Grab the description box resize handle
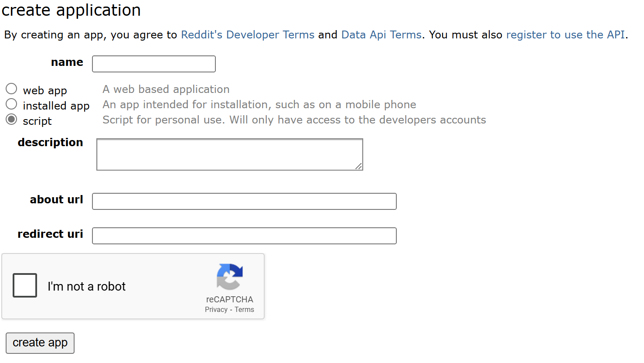 click(358, 166)
